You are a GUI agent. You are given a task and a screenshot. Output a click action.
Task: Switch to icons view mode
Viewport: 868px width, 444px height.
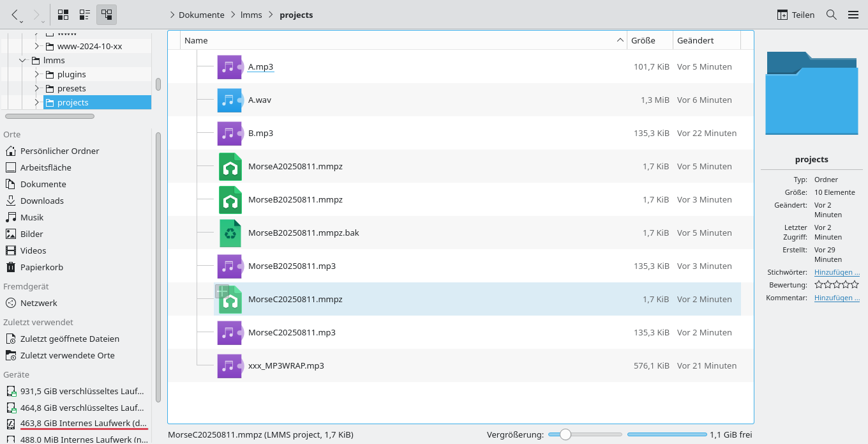pyautogui.click(x=63, y=15)
